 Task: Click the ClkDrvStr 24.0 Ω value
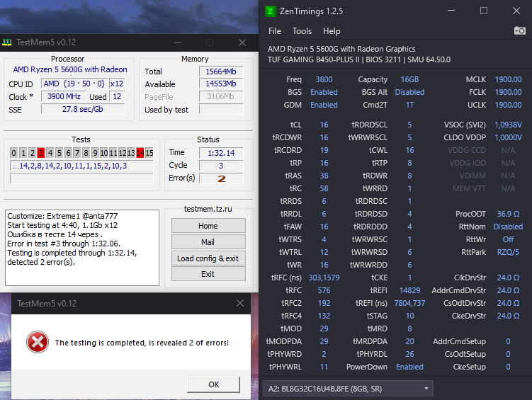click(508, 278)
